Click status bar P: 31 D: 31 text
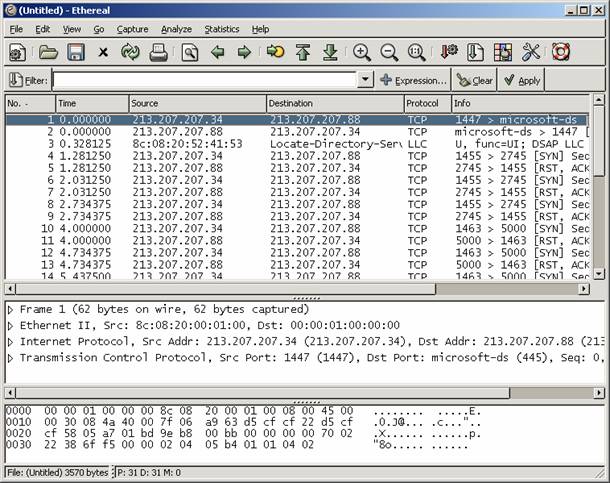 (x=149, y=473)
